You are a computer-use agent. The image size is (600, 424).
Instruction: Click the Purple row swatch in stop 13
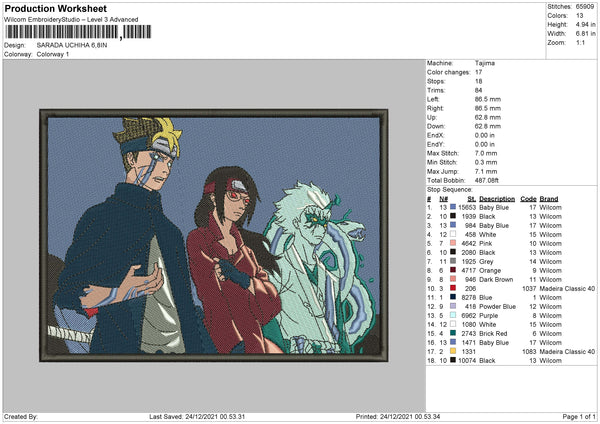click(453, 315)
